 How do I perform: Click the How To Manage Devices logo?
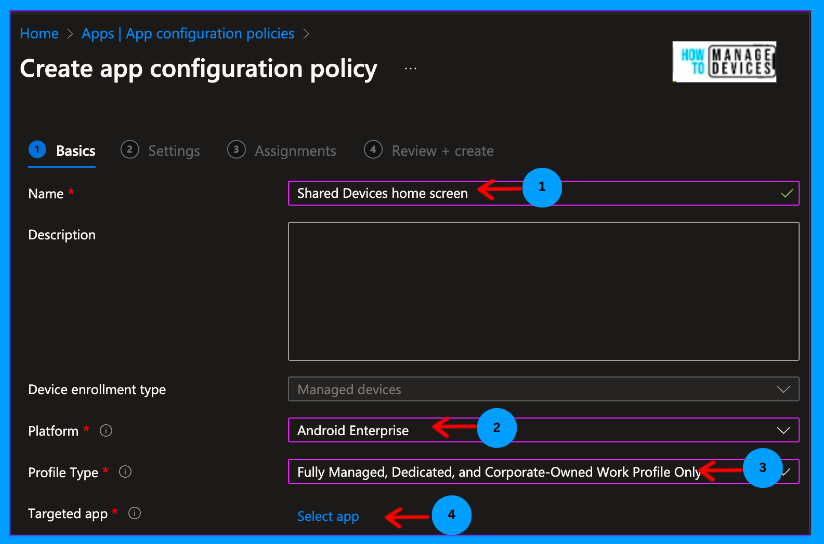(x=724, y=62)
